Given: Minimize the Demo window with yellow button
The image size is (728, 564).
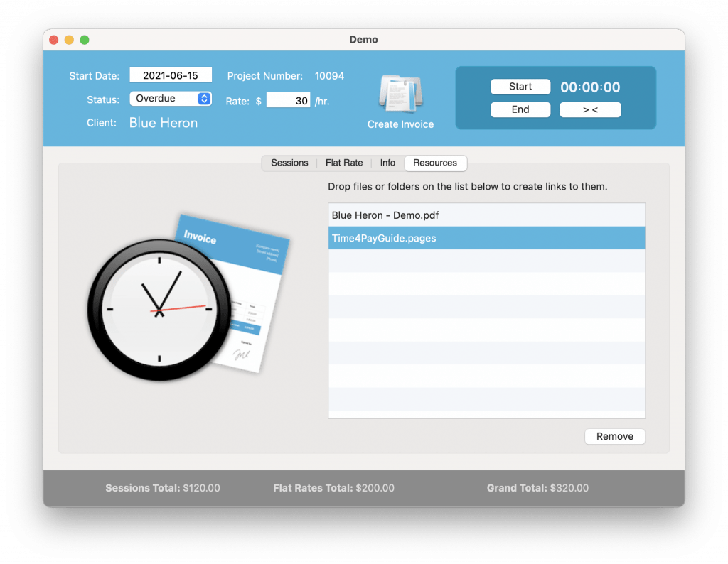Looking at the screenshot, I should (69, 40).
